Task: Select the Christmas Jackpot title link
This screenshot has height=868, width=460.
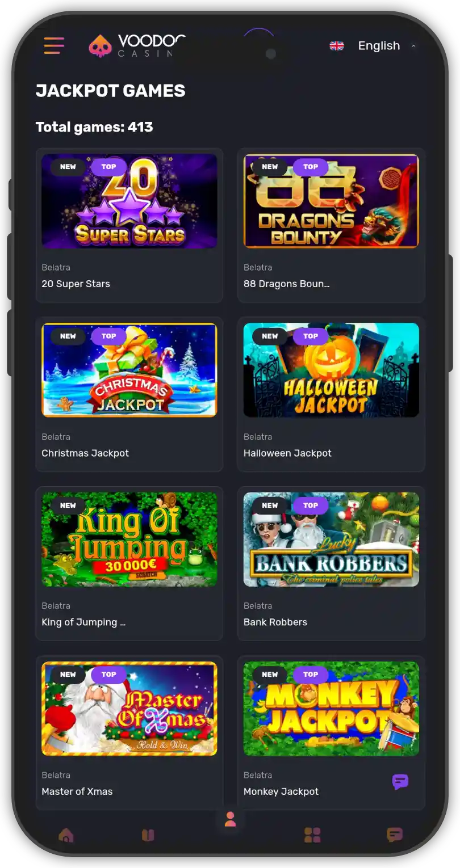Action: coord(85,453)
